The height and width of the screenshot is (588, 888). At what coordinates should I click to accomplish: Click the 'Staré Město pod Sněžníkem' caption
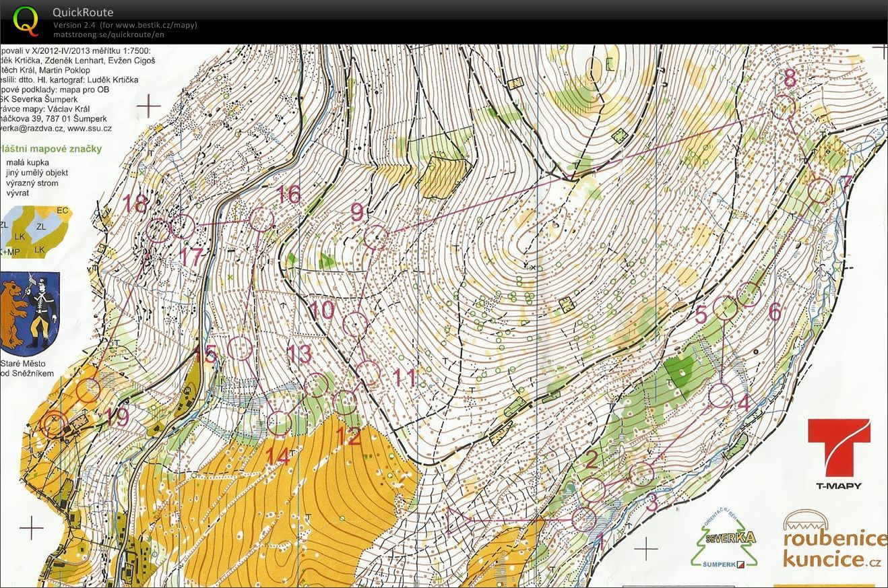(27, 369)
